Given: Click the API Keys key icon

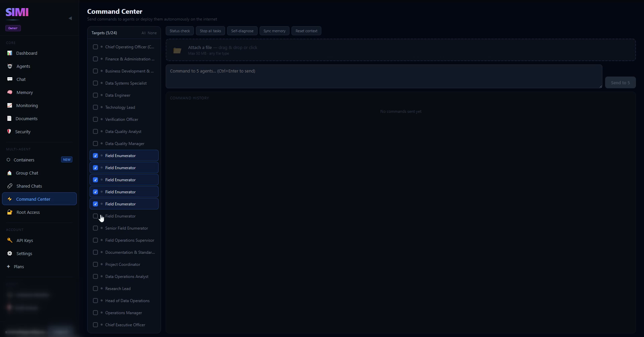Looking at the screenshot, I should (x=10, y=240).
